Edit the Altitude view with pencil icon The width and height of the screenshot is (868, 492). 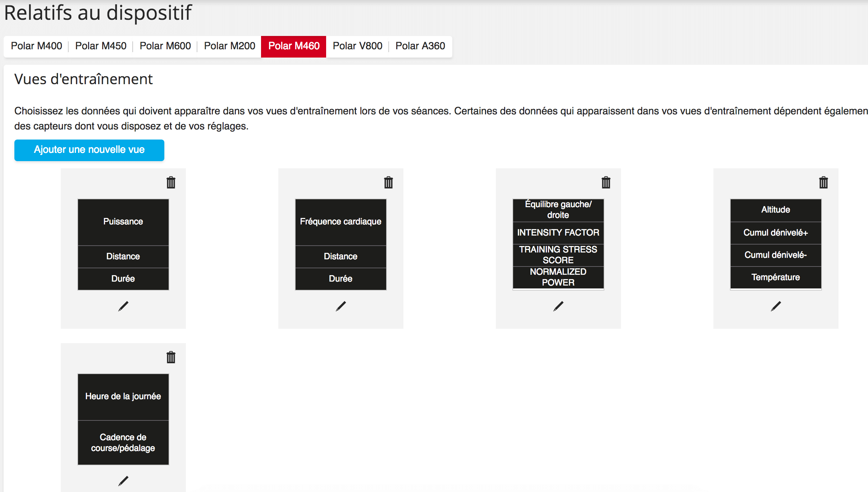point(776,306)
